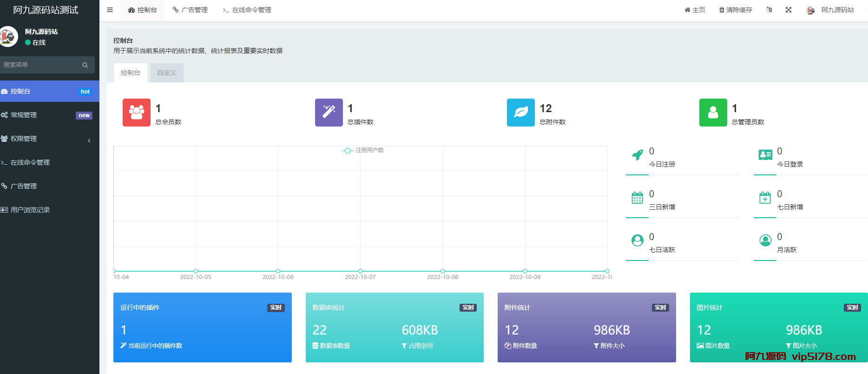Viewport: 868px width, 374px height.
Task: Click the 总会员数 label
Action: click(168, 122)
